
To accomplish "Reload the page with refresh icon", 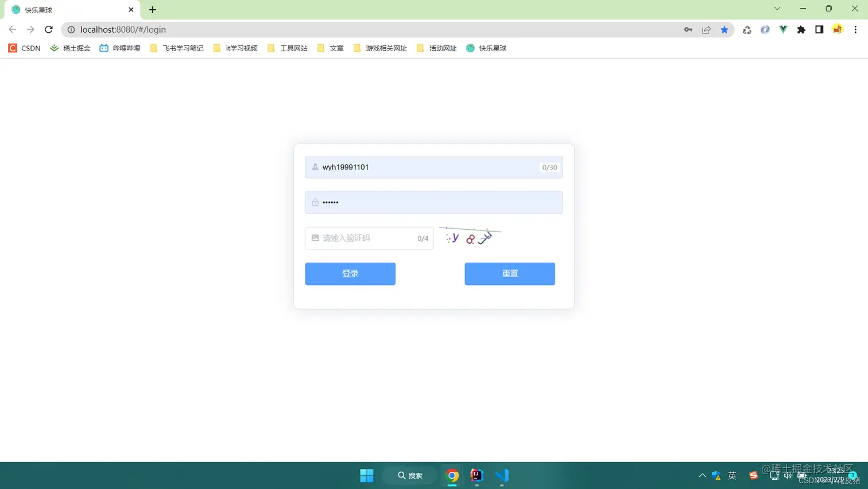I will point(49,29).
